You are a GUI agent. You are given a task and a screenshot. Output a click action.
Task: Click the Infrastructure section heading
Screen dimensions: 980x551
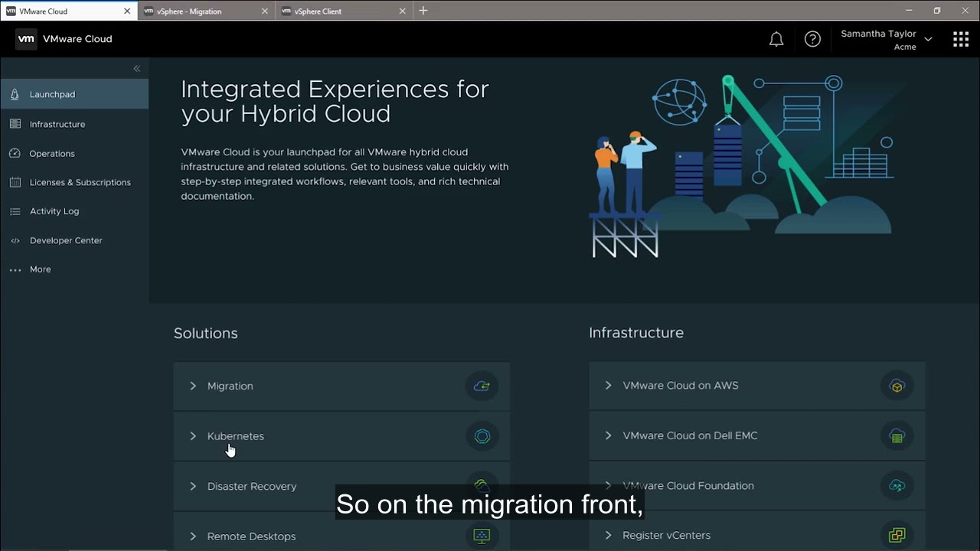coord(636,333)
